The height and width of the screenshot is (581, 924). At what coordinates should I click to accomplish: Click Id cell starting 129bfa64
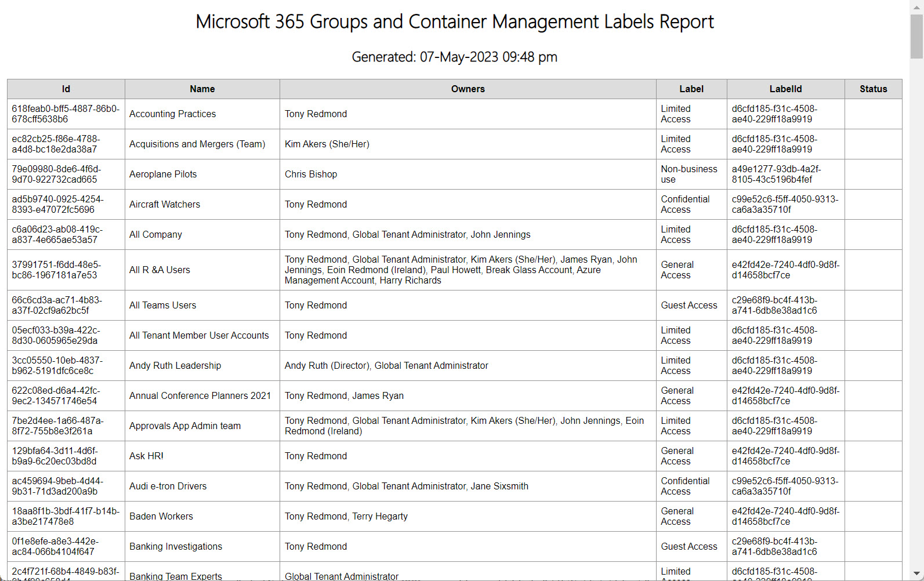coord(66,456)
